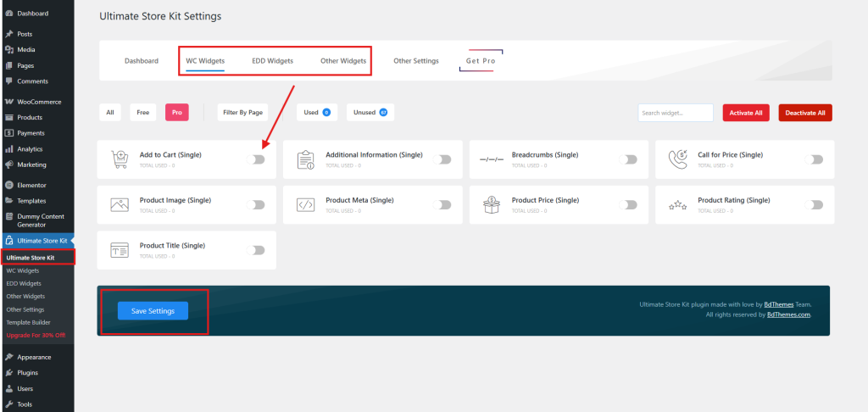The height and width of the screenshot is (412, 868).
Task: Click the Appearance brush icon
Action: (8, 357)
